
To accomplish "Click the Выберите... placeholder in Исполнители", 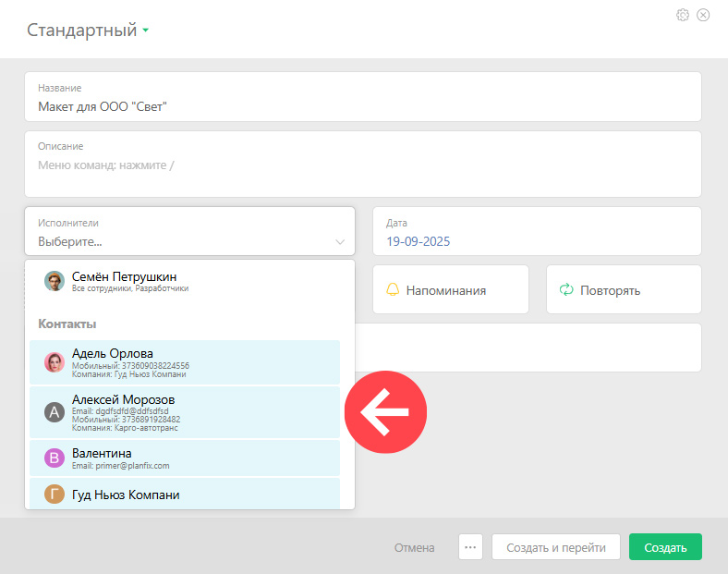I will [70, 242].
